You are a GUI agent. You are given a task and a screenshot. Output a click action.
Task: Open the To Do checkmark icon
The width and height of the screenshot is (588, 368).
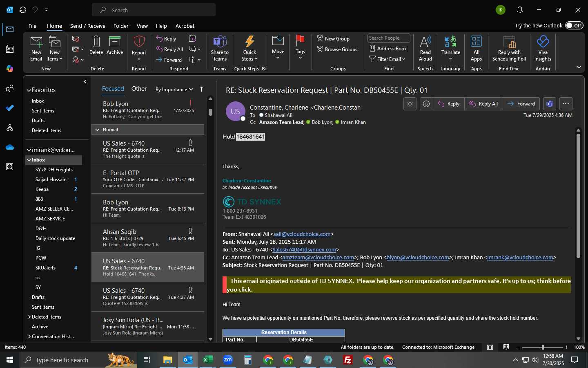click(10, 108)
